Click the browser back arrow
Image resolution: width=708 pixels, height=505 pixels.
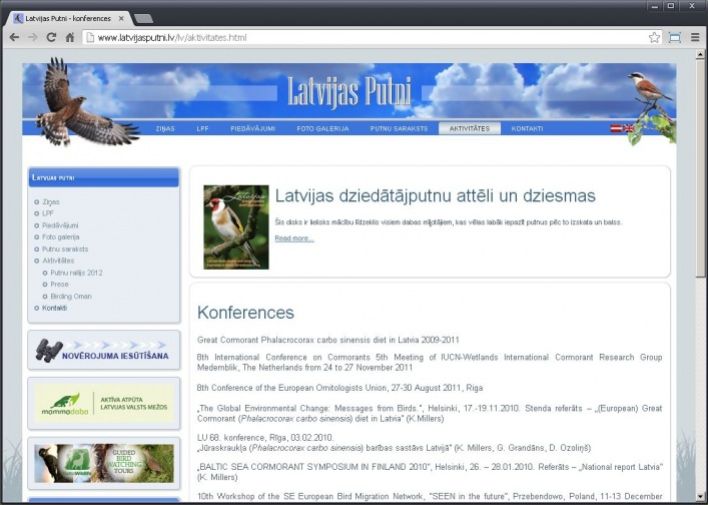click(x=14, y=37)
